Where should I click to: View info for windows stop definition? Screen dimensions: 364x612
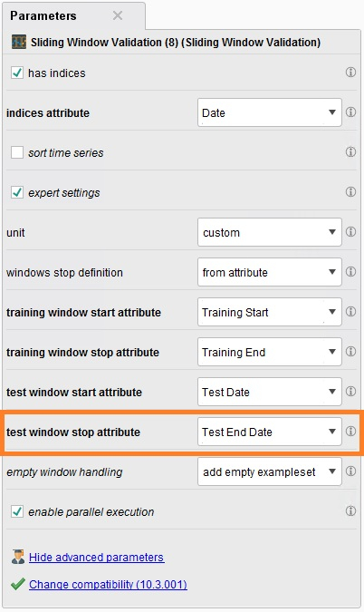[x=350, y=272]
